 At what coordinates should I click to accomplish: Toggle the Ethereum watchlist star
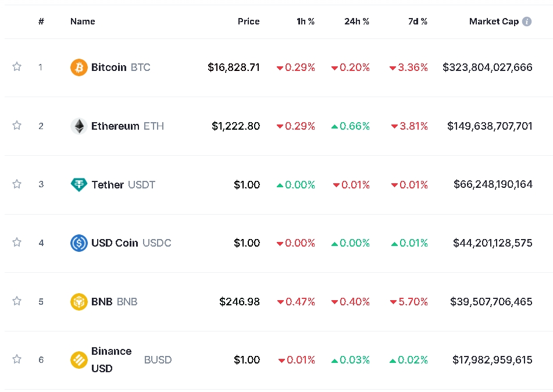tap(17, 125)
